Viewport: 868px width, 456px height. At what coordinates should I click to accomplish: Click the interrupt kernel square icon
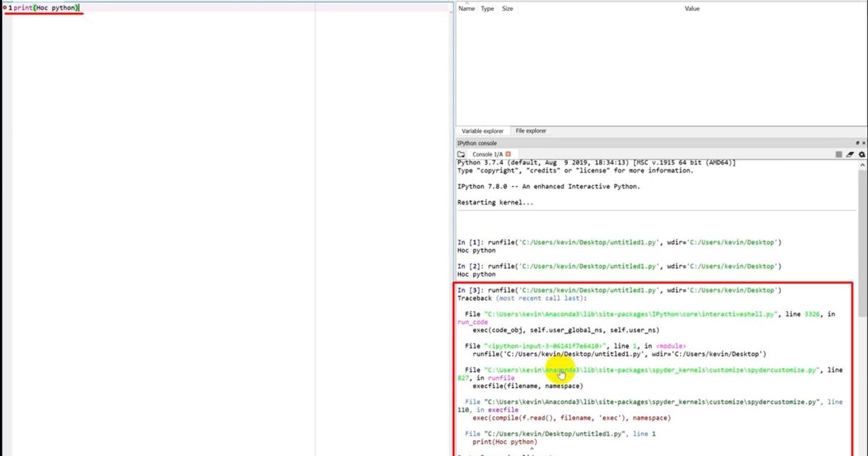(839, 154)
